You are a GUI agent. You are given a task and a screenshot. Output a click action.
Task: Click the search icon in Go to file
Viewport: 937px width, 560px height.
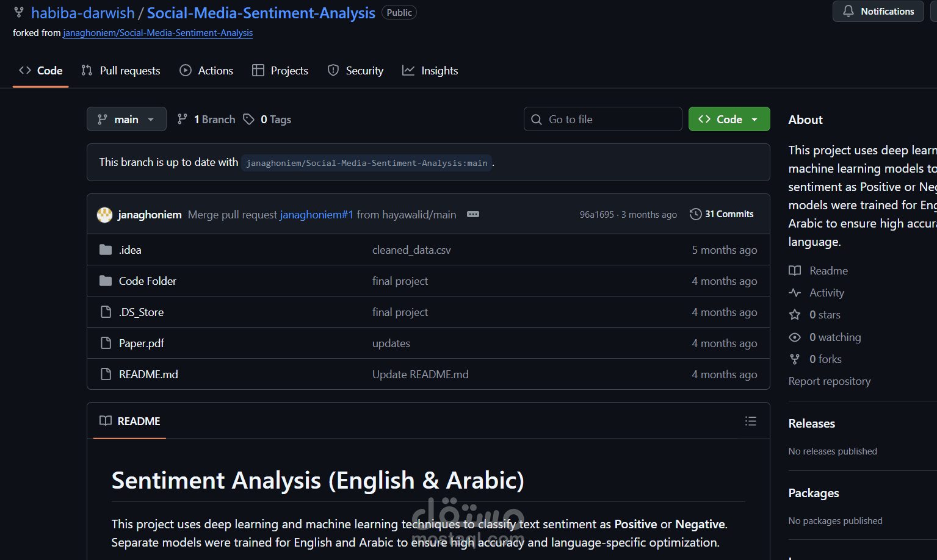[537, 120]
